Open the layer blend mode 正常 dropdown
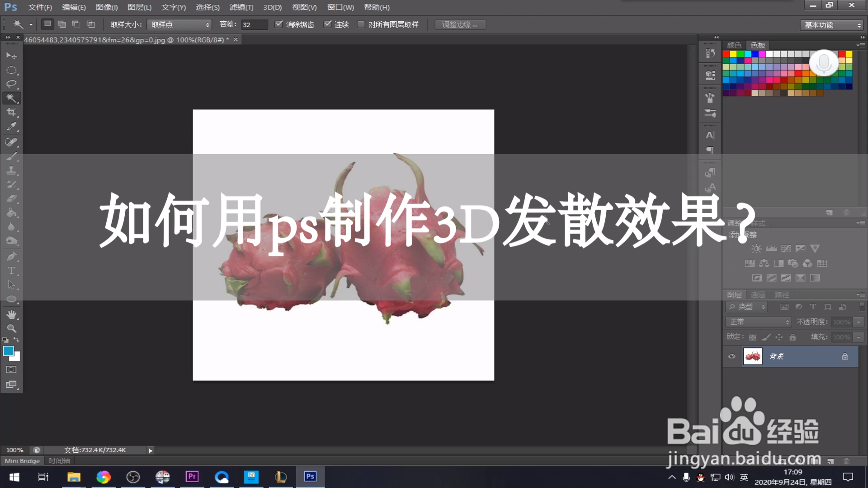The width and height of the screenshot is (868, 488). point(759,322)
